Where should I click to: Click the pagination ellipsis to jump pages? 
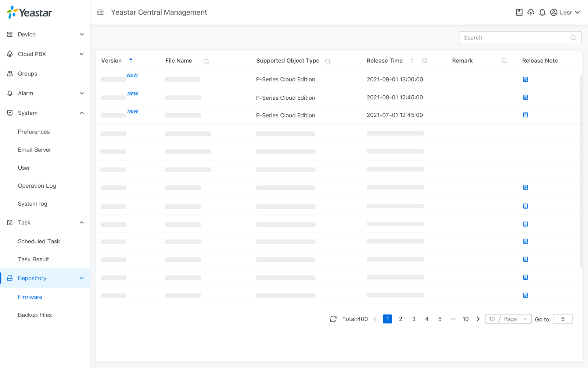coord(453,319)
